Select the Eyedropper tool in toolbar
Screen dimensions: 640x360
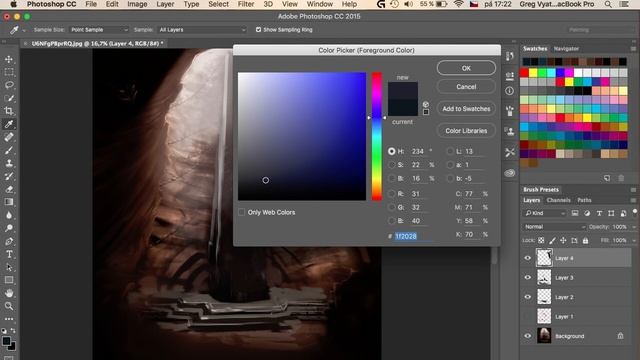[x=9, y=124]
